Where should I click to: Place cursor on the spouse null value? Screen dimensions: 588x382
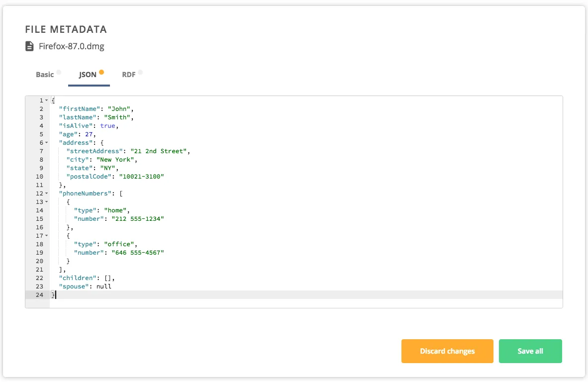point(104,286)
